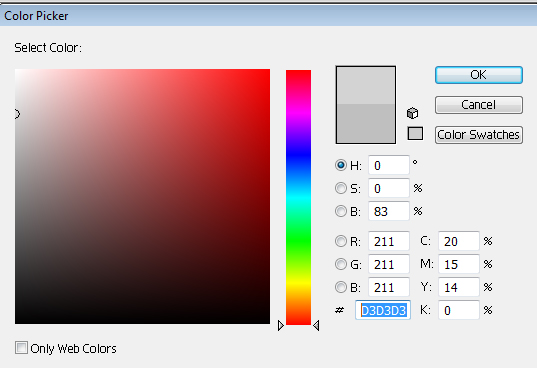Click the C cyan percentage field
The image size is (537, 368).
click(459, 241)
